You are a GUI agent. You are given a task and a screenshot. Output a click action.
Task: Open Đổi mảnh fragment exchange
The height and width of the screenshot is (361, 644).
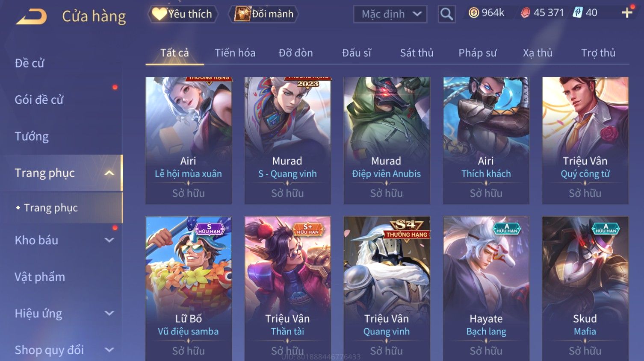coord(264,14)
